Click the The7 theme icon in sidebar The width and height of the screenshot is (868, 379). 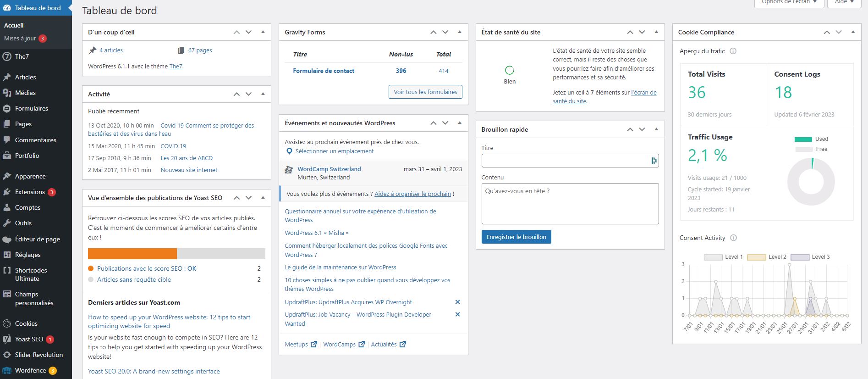click(x=7, y=56)
